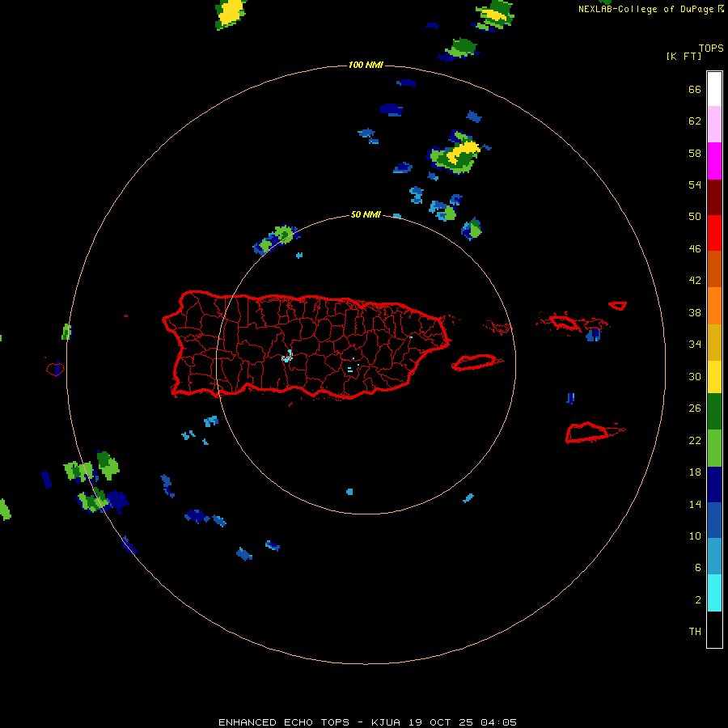Screen dimensions: 728x728
Task: Click the KJUA station identifier
Action: 386,722
